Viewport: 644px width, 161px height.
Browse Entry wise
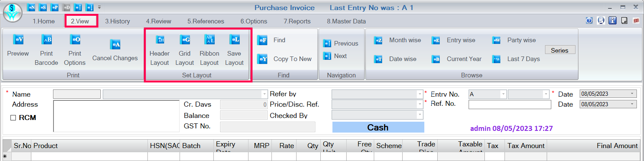(x=454, y=40)
